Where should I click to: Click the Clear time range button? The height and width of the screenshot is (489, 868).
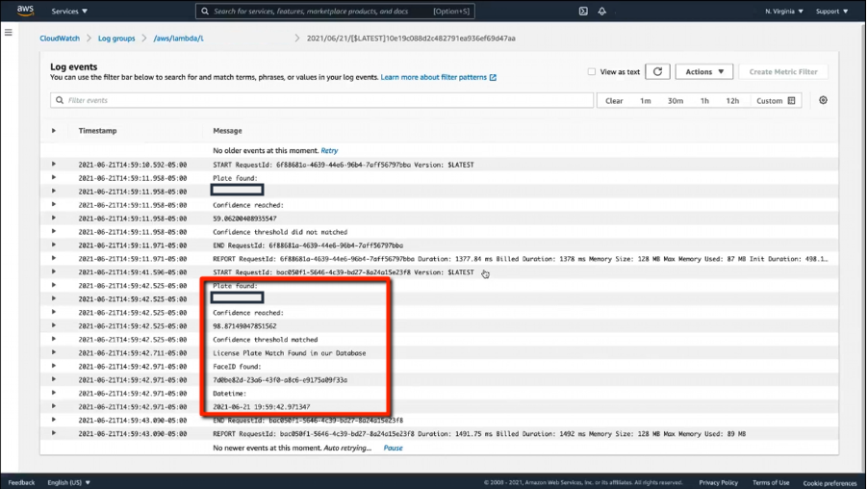(614, 101)
